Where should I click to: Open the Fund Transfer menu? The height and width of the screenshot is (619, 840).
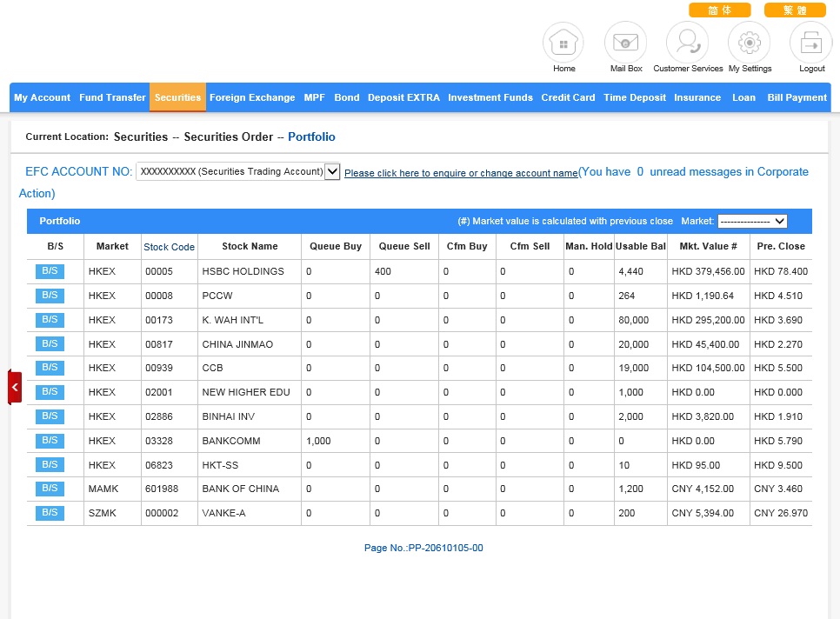[x=112, y=98]
